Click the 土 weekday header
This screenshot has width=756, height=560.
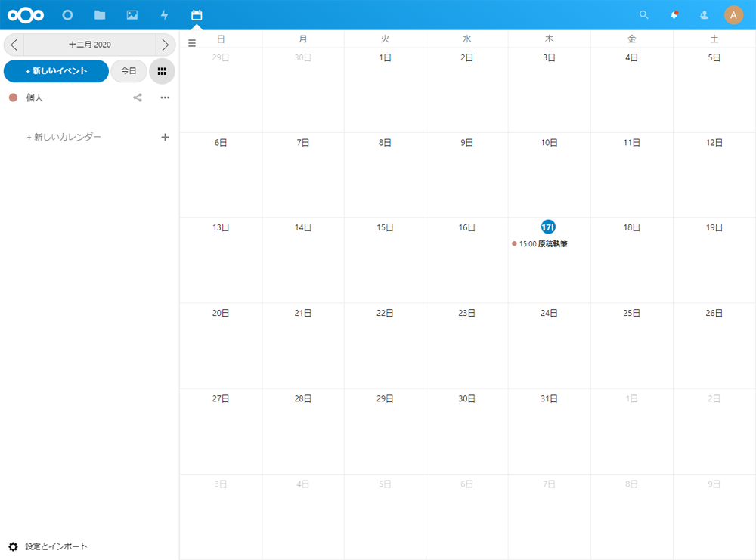[x=714, y=39]
